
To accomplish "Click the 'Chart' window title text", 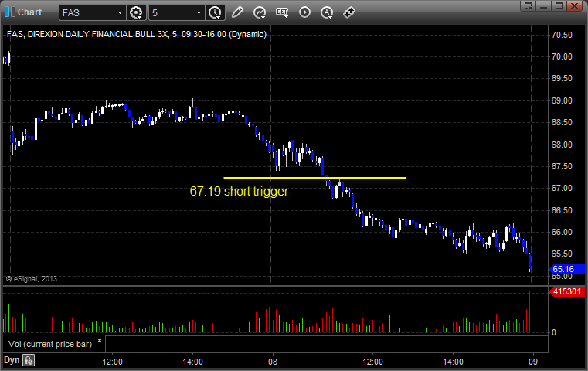I will click(29, 12).
